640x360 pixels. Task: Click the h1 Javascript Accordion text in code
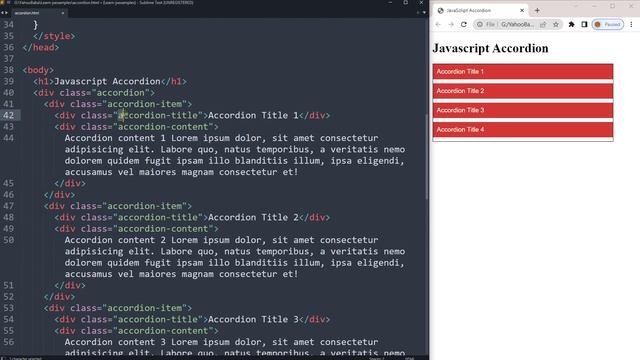point(107,81)
